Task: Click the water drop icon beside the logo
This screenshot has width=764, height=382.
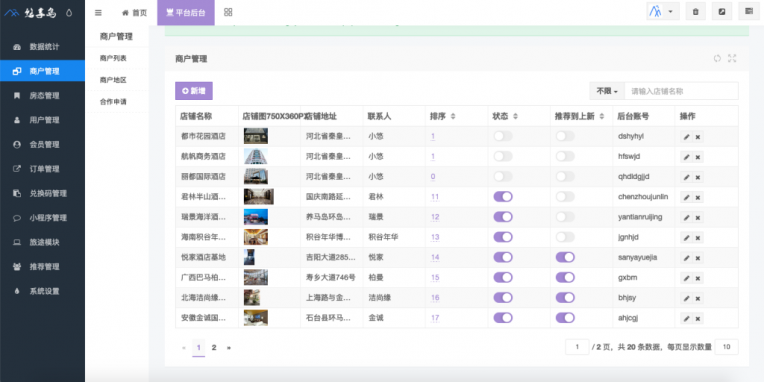Action: point(69,13)
